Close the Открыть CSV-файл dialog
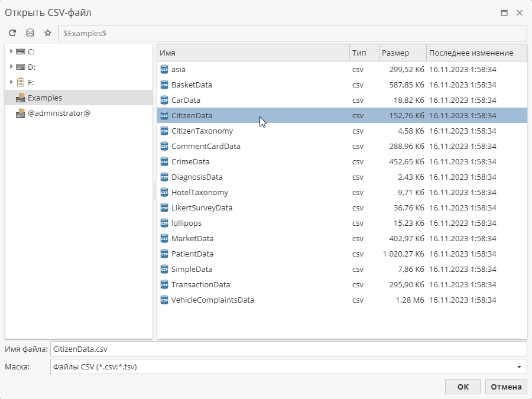The image size is (532, 399). click(520, 13)
